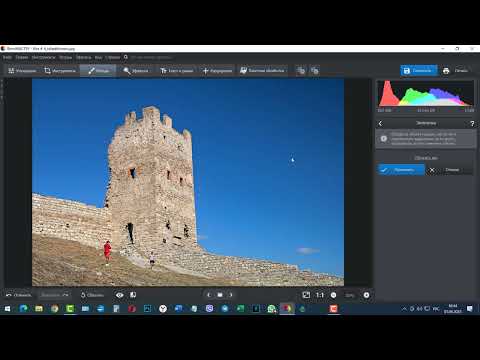This screenshot has width=480, height=360.
Task: Go to previous photo with left arrow
Action: (x=209, y=295)
